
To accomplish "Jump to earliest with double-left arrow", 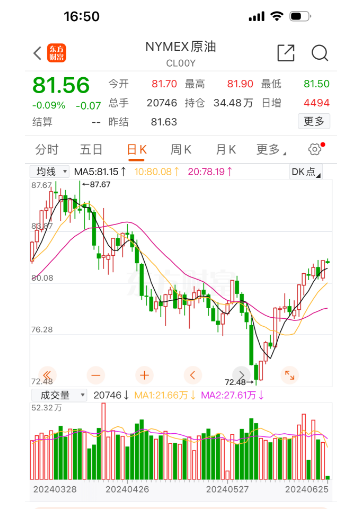I will (x=47, y=376).
